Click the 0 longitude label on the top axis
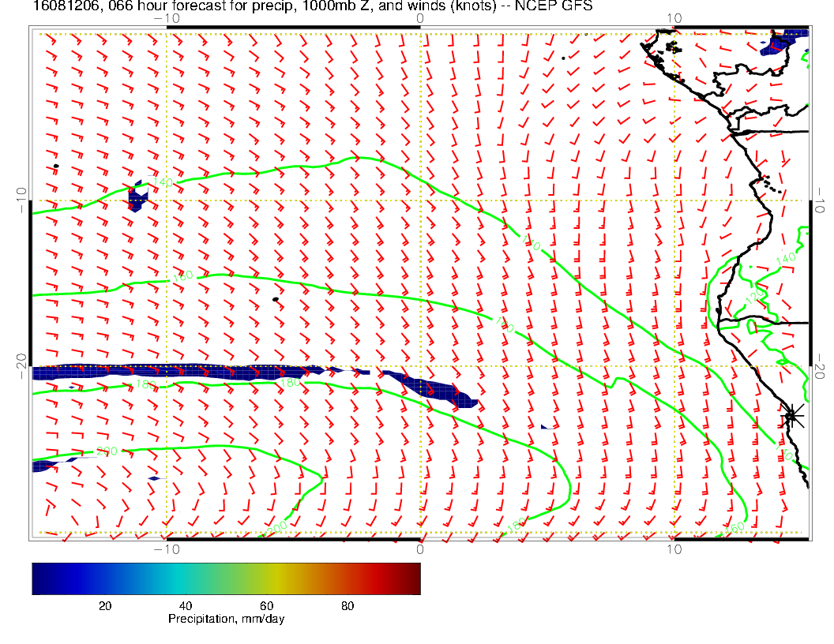Image resolution: width=834 pixels, height=644 pixels. click(419, 18)
